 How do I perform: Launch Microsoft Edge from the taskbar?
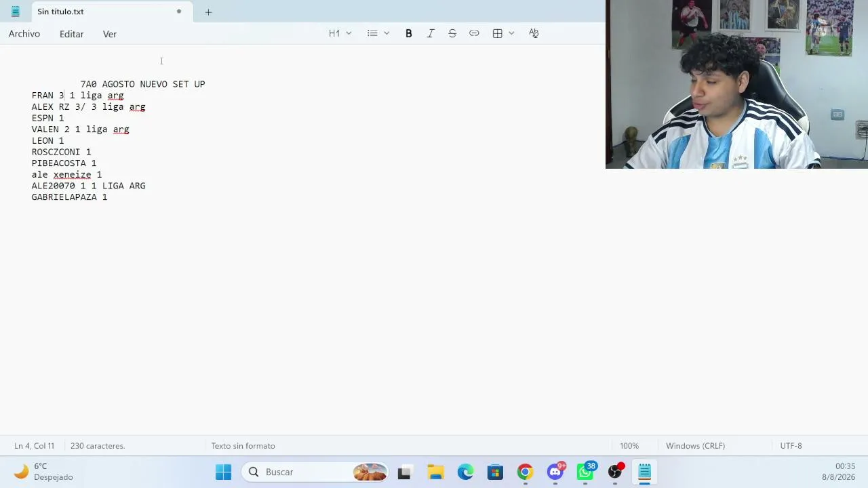(465, 472)
